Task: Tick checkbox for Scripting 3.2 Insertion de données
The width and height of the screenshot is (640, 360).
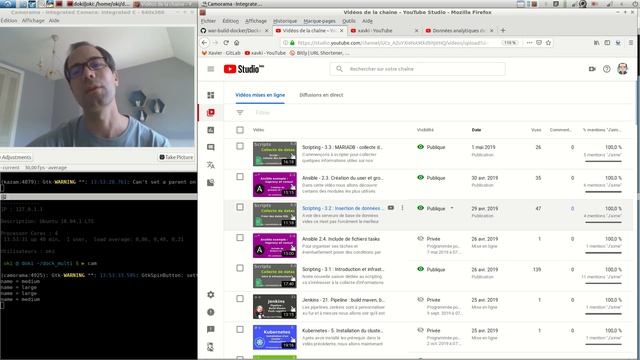Action: click(x=240, y=207)
